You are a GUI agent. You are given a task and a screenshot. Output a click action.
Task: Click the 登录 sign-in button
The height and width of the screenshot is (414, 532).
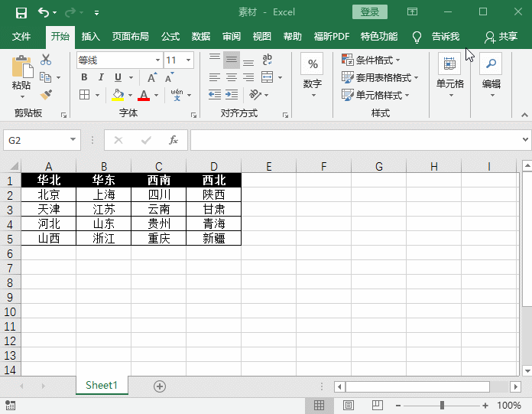(x=370, y=12)
